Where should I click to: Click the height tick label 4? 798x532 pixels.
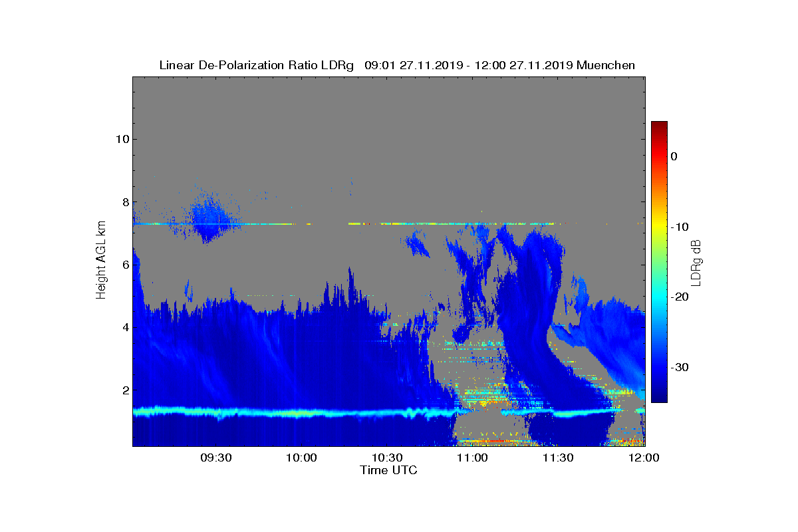click(125, 327)
